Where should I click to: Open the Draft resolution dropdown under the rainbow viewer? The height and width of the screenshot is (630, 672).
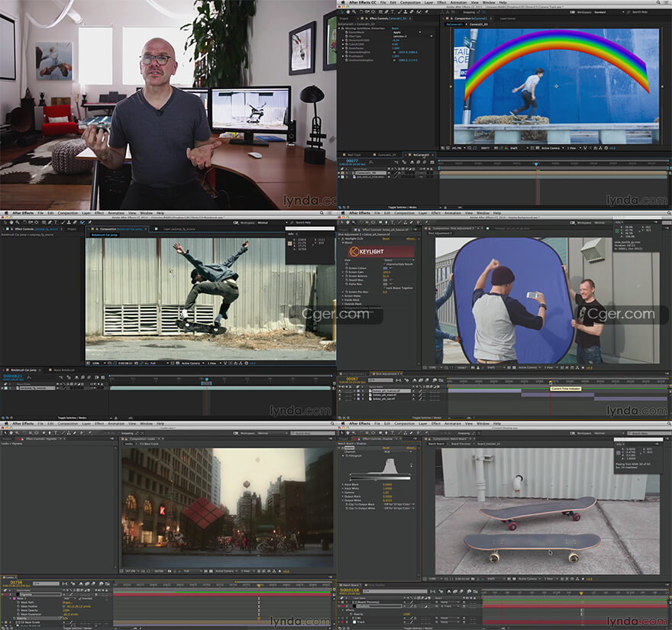click(x=519, y=148)
